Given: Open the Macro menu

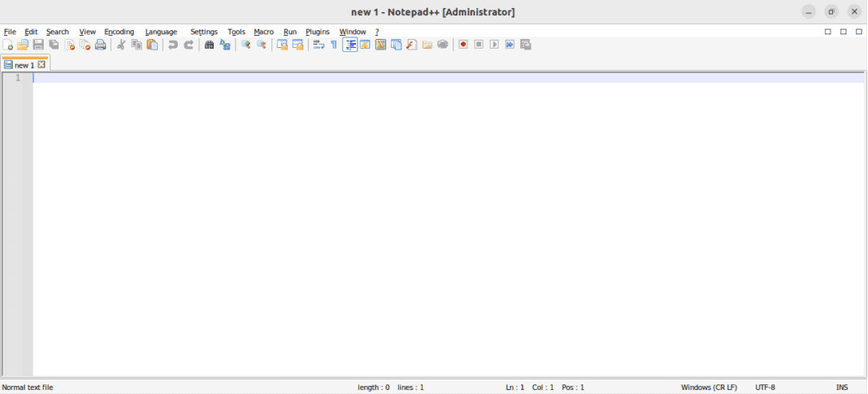Looking at the screenshot, I should (x=263, y=32).
